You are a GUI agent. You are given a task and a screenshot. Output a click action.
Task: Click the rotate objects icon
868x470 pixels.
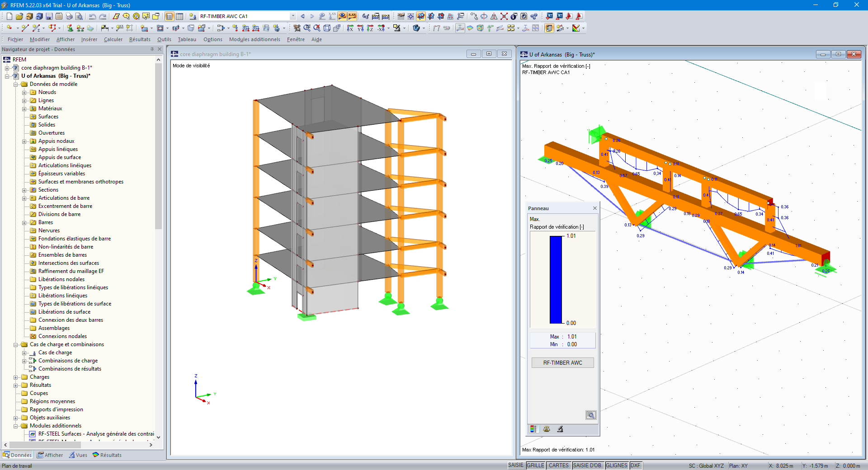pyautogui.click(x=484, y=16)
